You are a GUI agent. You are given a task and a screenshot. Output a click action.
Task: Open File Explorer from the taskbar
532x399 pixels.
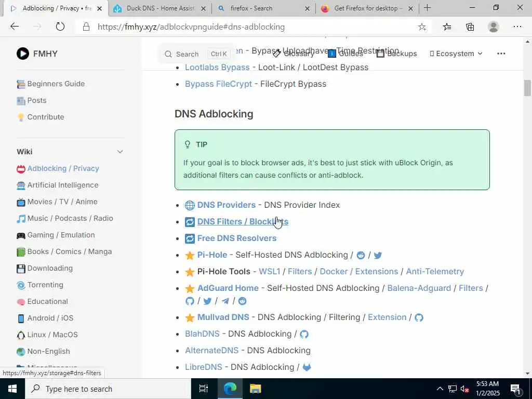click(x=255, y=389)
